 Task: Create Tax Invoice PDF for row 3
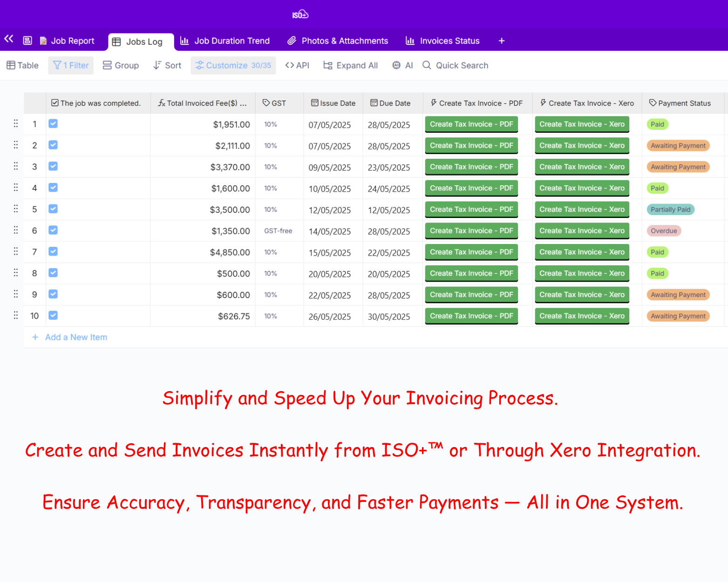[471, 167]
